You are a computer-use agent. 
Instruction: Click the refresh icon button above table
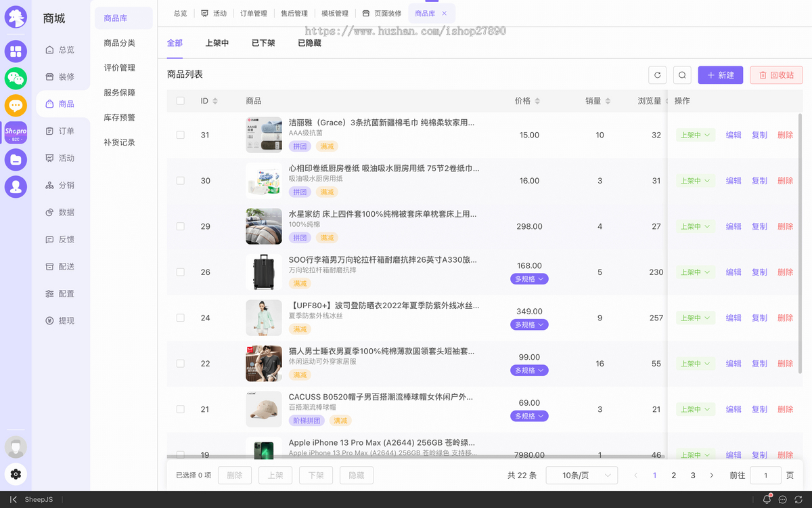click(x=658, y=75)
